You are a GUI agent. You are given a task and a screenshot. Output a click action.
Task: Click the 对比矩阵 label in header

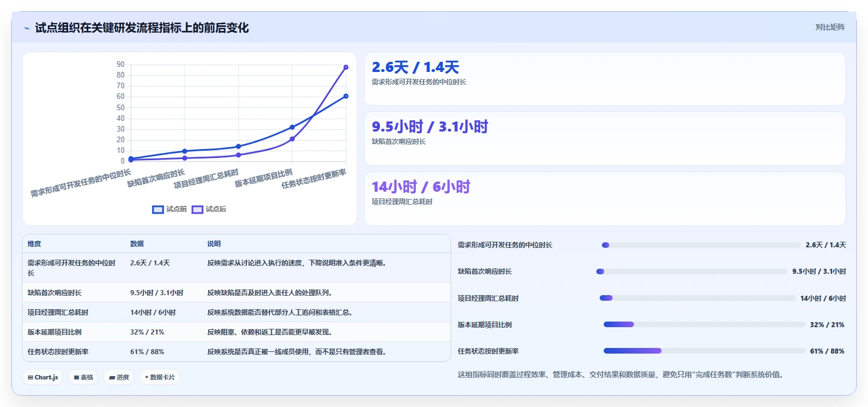click(830, 27)
